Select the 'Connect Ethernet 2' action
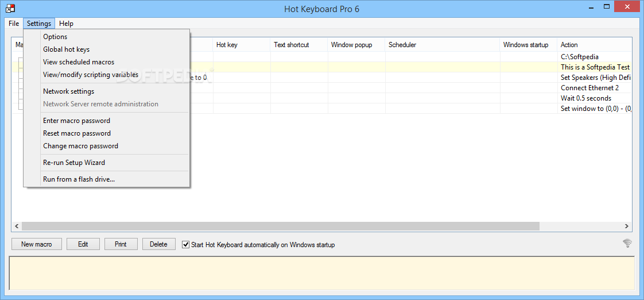This screenshot has height=300, width=644. coord(594,88)
